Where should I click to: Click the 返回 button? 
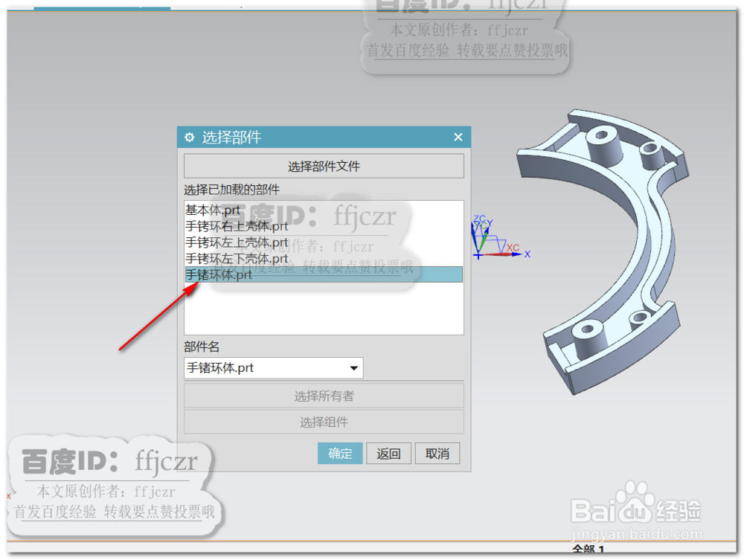(x=388, y=454)
